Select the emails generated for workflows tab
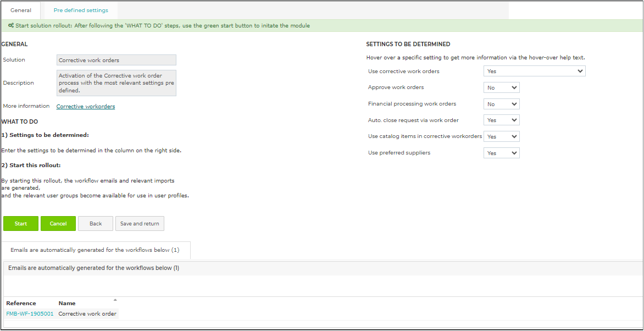644x331 pixels. tap(95, 250)
